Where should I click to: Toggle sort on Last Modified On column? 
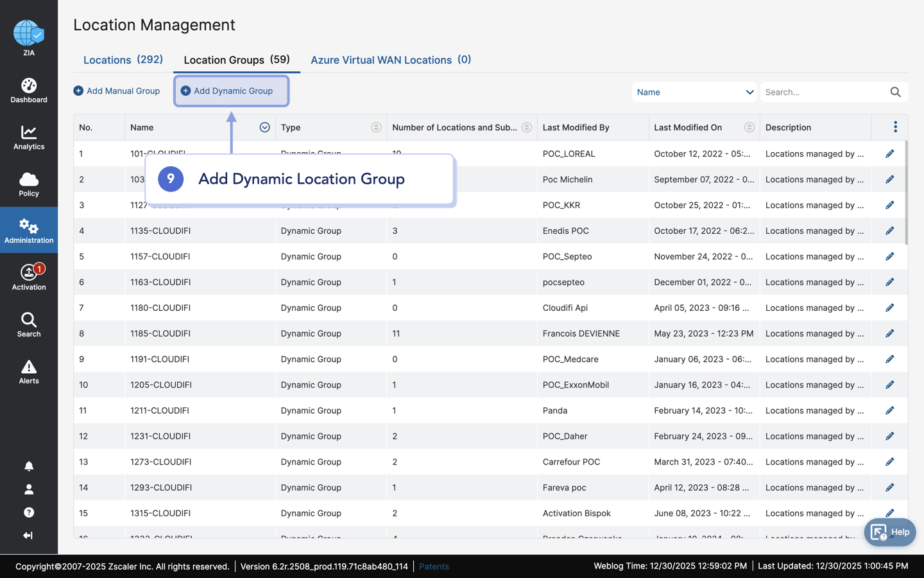pyautogui.click(x=749, y=127)
